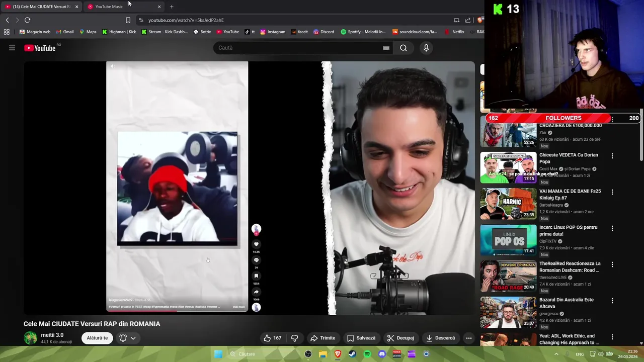Image resolution: width=644 pixels, height=362 pixels.
Task: Open the Maps bookmark
Action: coord(88,32)
